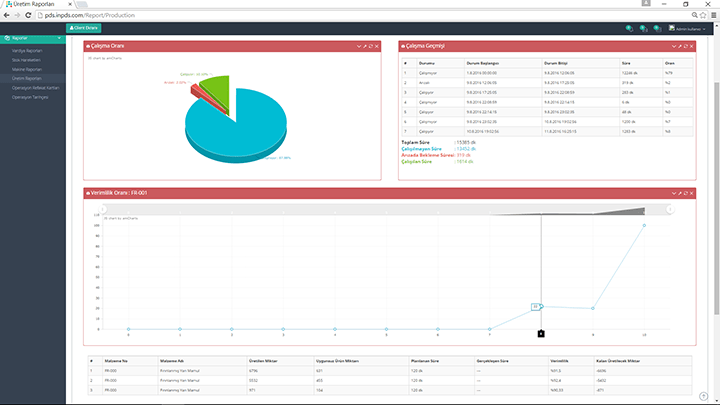The height and width of the screenshot is (405, 720).
Task: Select Üretim Raporları in sidebar
Action: click(27, 79)
